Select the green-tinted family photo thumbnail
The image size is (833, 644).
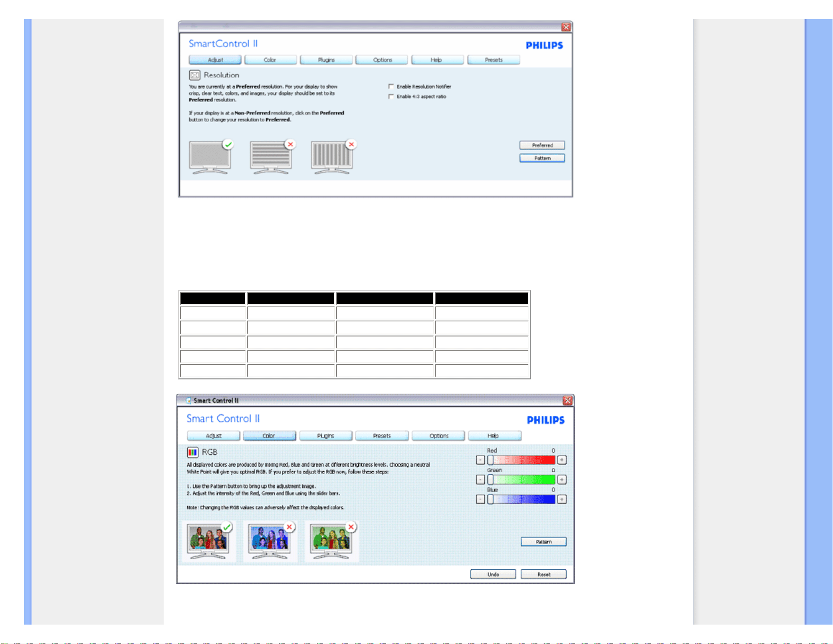(332, 541)
